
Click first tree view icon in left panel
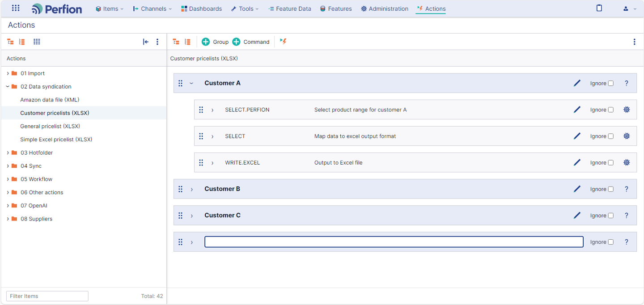[10, 42]
